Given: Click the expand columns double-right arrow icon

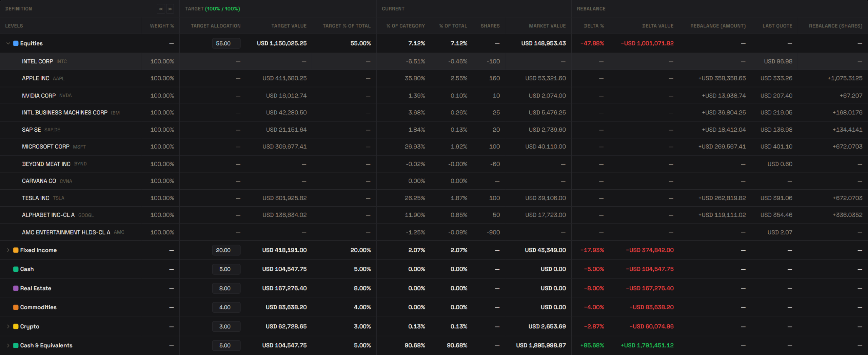Looking at the screenshot, I should pos(170,9).
